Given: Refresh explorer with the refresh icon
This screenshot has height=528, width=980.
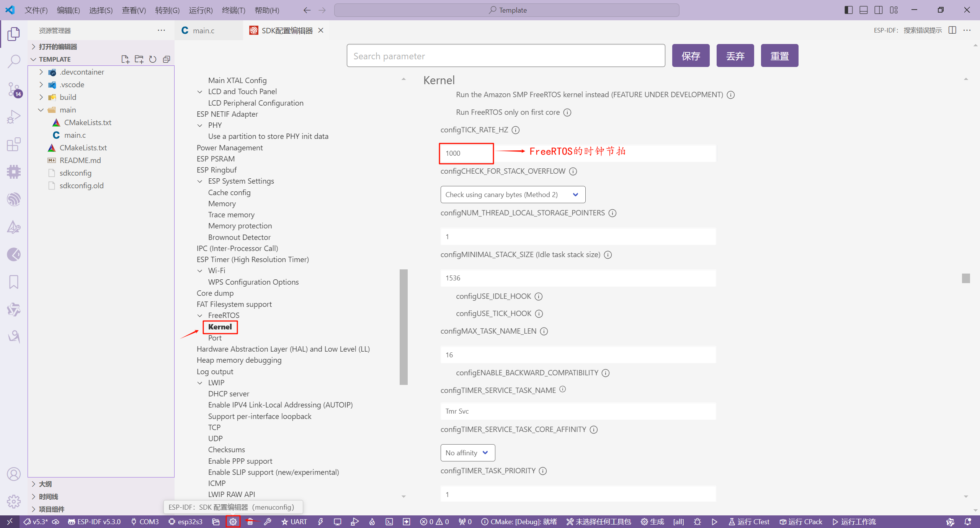Looking at the screenshot, I should pyautogui.click(x=153, y=59).
